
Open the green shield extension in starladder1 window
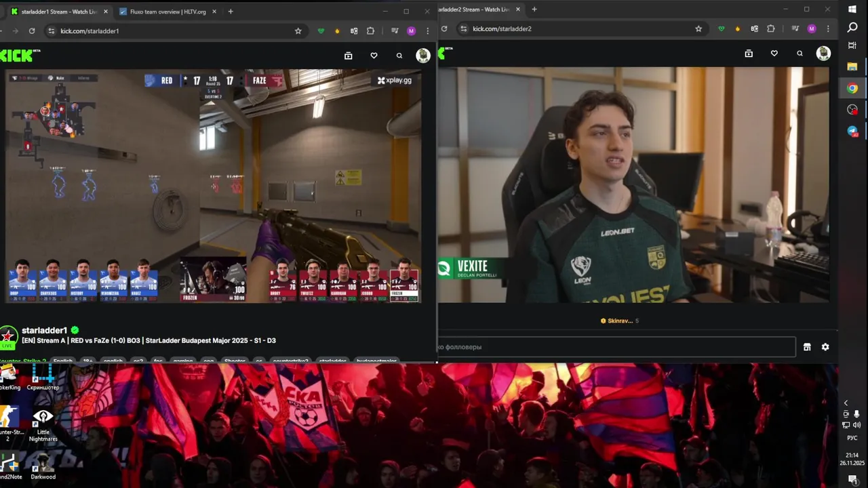point(321,30)
